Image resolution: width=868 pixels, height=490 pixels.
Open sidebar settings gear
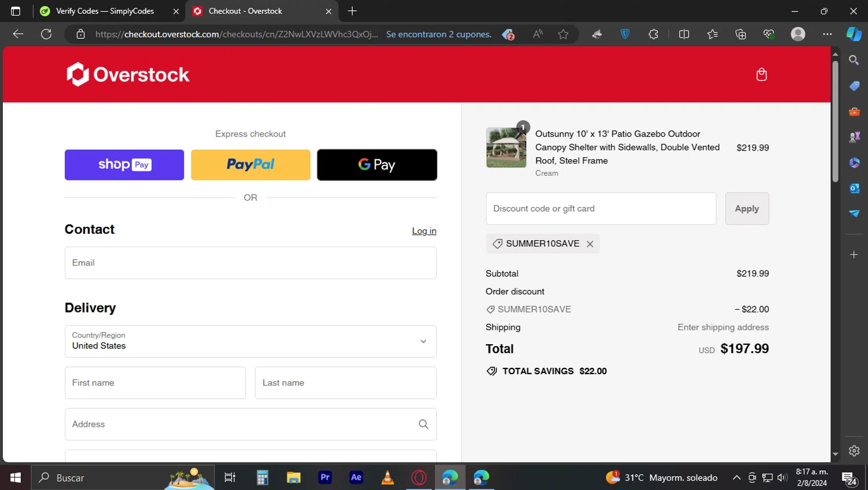click(854, 451)
